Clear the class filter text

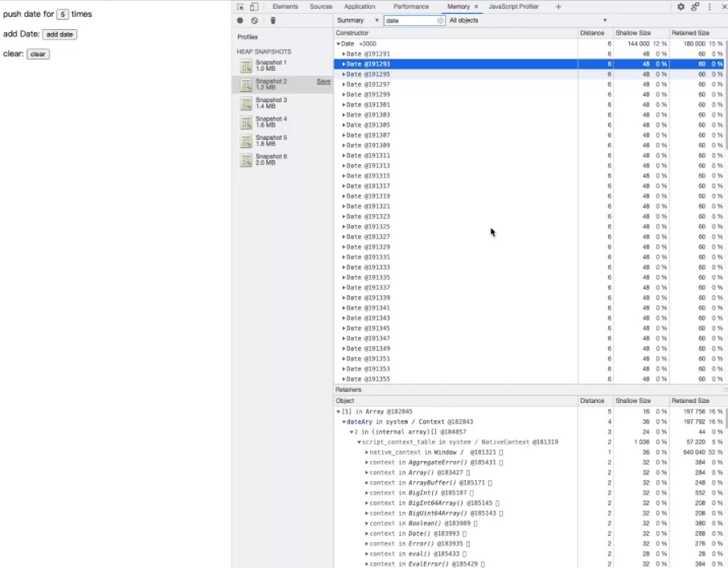pyautogui.click(x=440, y=20)
